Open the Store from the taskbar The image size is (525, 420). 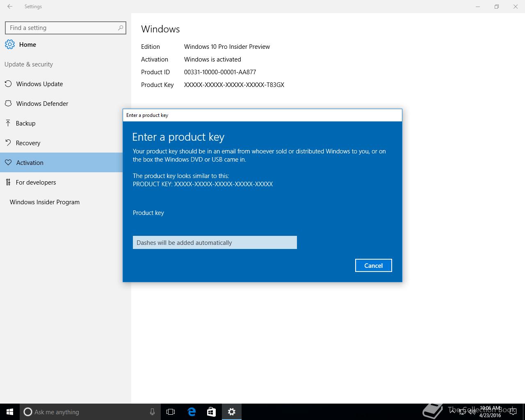click(x=211, y=412)
